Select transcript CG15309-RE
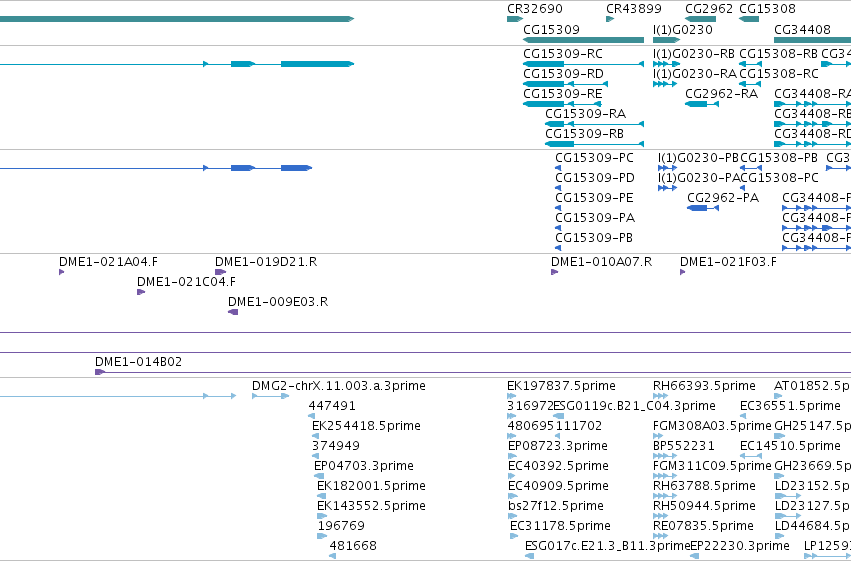This screenshot has height=561, width=851. click(x=562, y=104)
